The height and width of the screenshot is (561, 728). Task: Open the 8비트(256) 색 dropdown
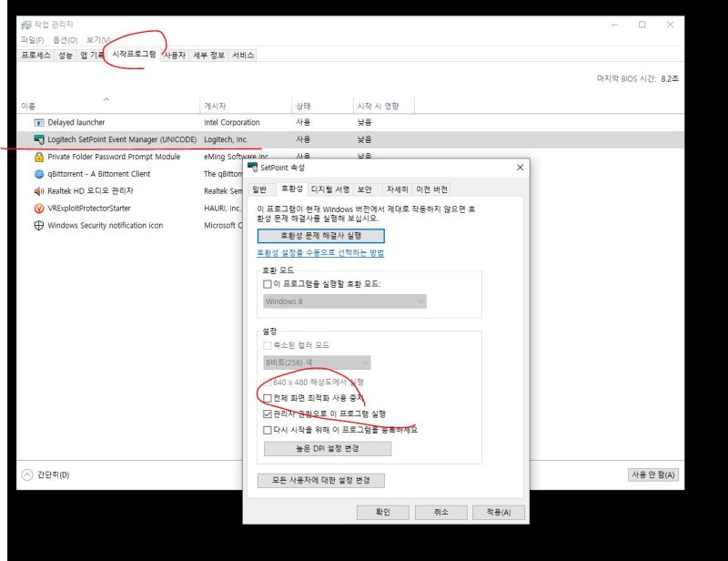click(x=317, y=362)
